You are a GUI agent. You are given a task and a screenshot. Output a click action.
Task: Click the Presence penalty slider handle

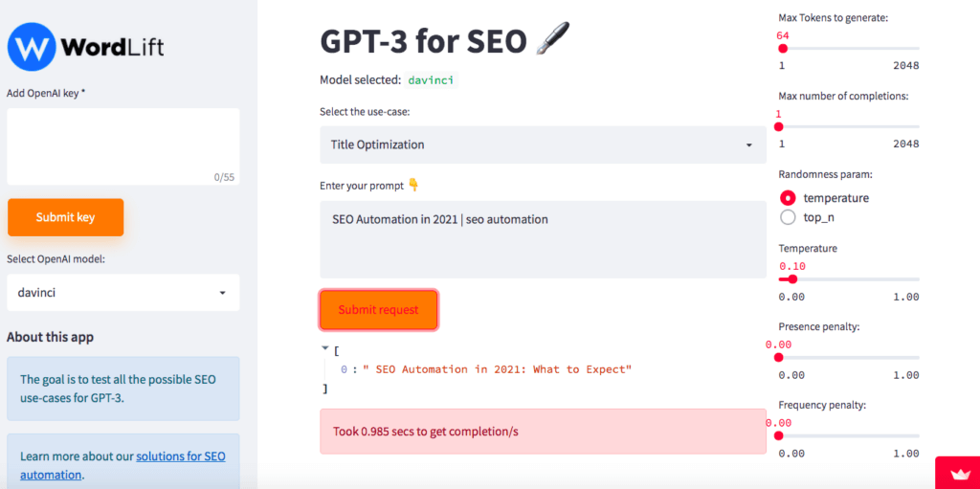[x=779, y=358]
